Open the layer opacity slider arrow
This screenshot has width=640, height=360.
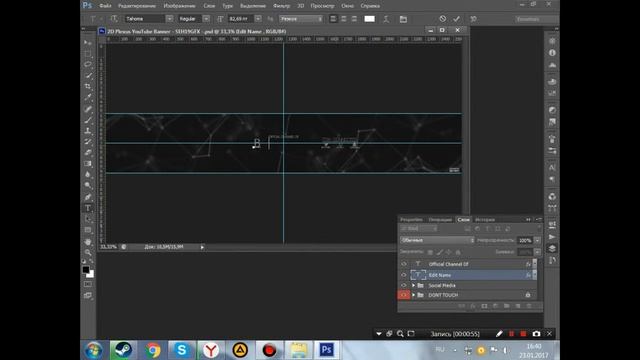(x=537, y=240)
